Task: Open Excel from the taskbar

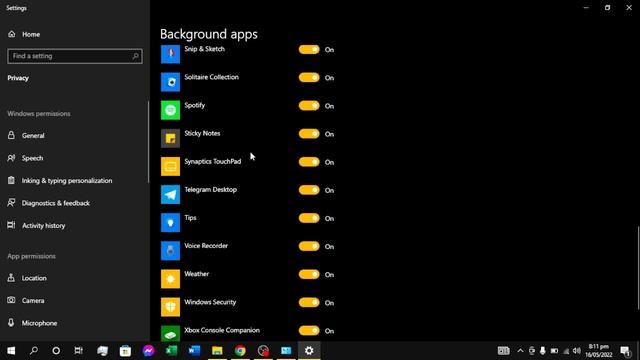Action: click(x=171, y=351)
